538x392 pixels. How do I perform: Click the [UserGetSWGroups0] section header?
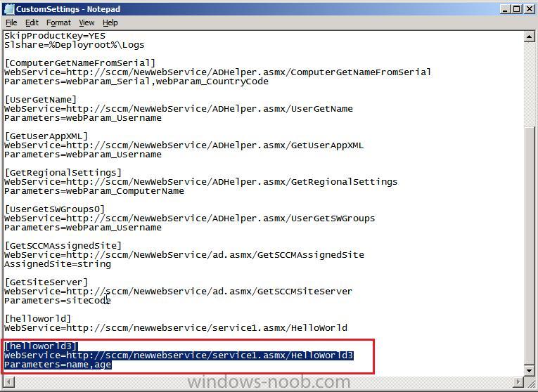[x=55, y=209]
